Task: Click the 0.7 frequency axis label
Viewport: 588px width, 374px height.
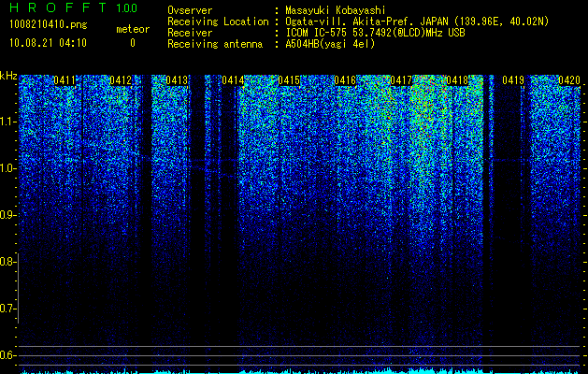Action: coord(7,309)
